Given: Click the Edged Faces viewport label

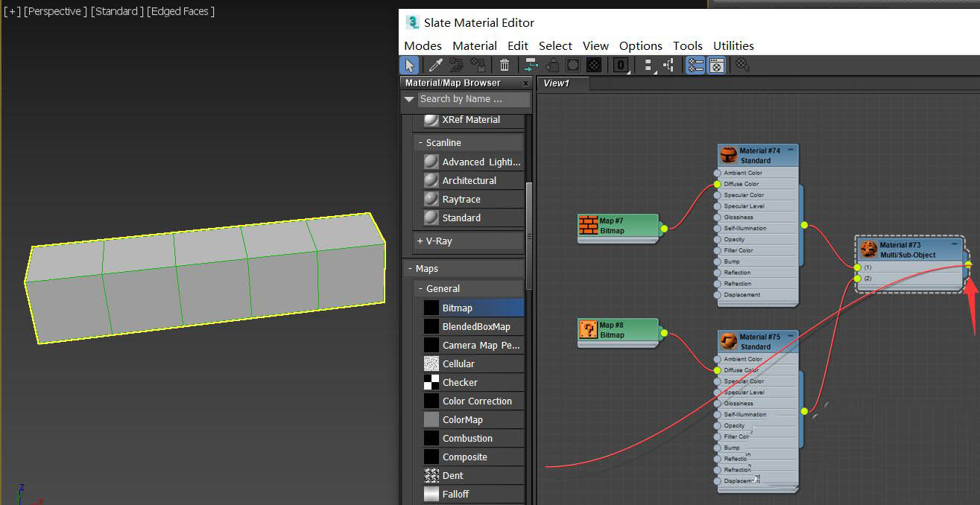Looking at the screenshot, I should 181,11.
